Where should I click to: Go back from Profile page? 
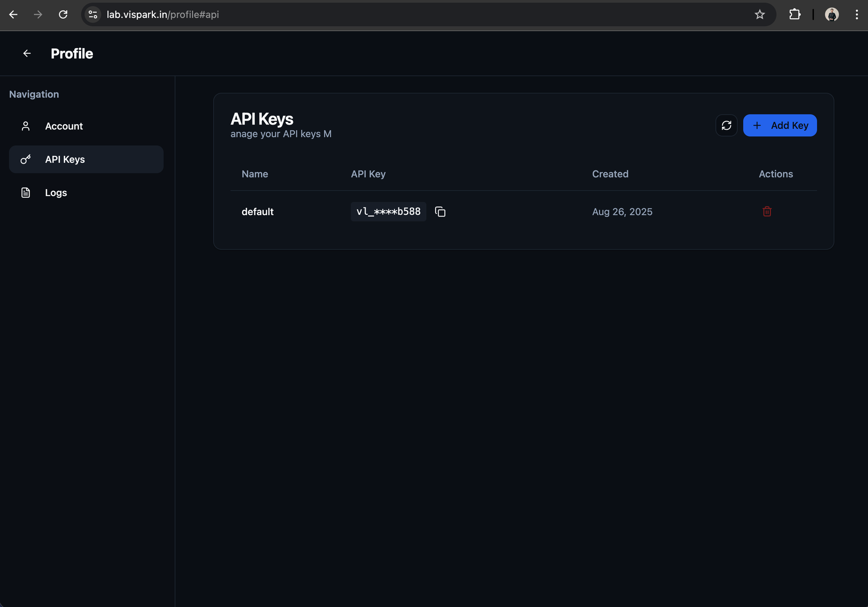[x=27, y=53]
